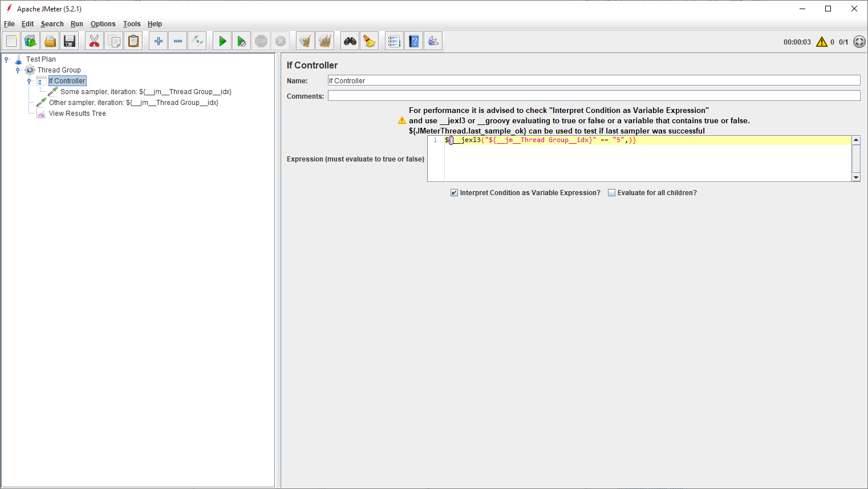
Task: Clear all results with the double broom icon
Action: [x=325, y=41]
